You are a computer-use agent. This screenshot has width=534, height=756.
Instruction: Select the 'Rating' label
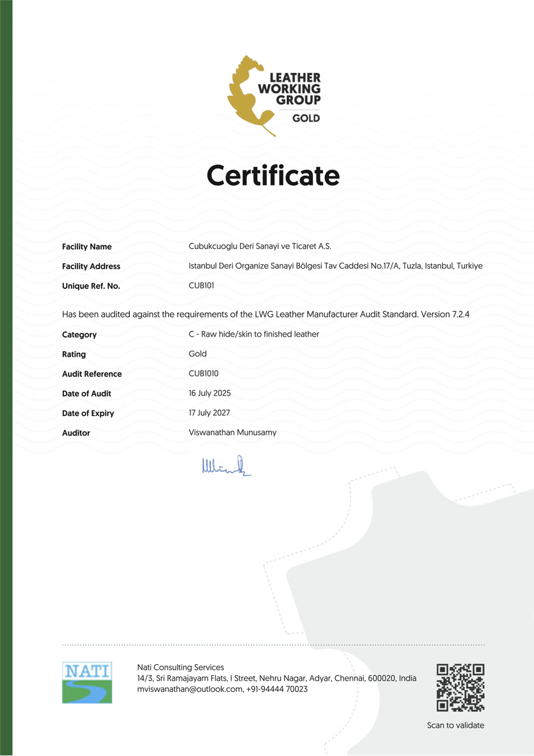[74, 354]
